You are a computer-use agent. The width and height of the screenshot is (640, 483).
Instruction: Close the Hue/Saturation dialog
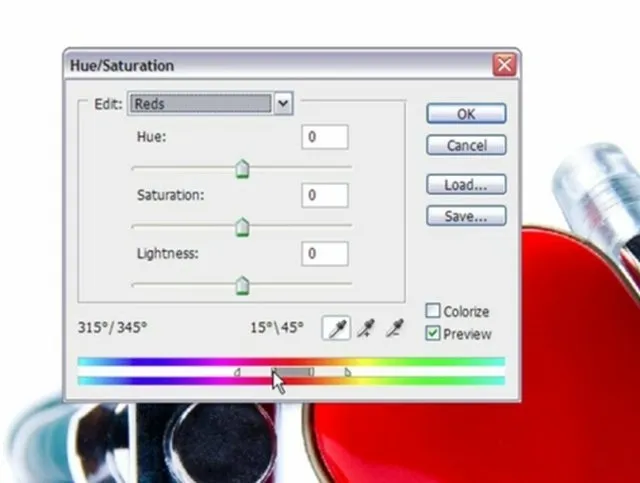504,65
